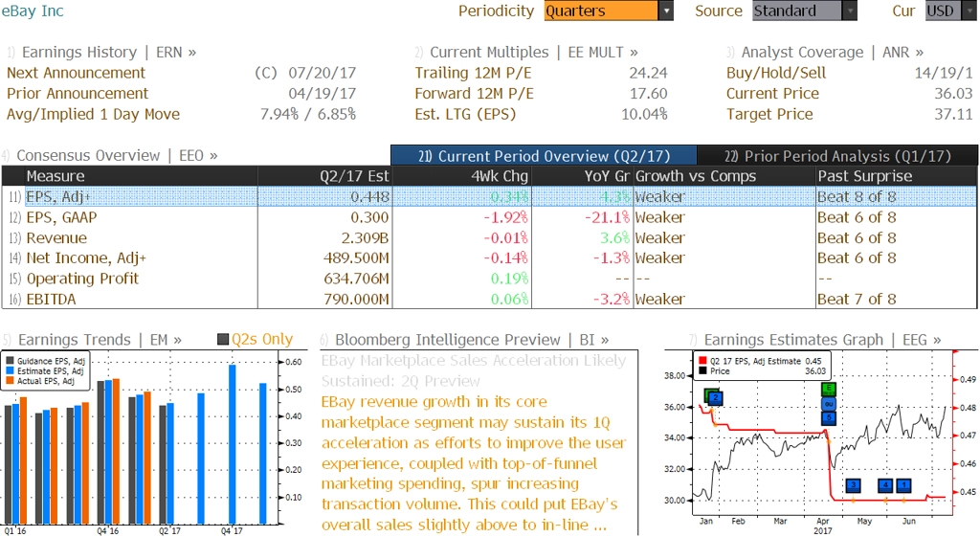Click the blue event marker numbered 2
Screen dimensions: 980x537
716,397
